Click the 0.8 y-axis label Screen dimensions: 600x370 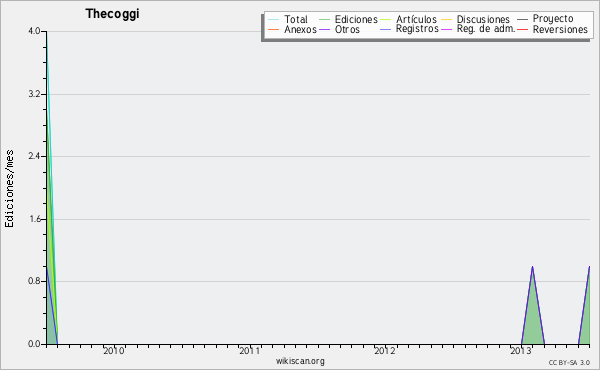point(34,281)
